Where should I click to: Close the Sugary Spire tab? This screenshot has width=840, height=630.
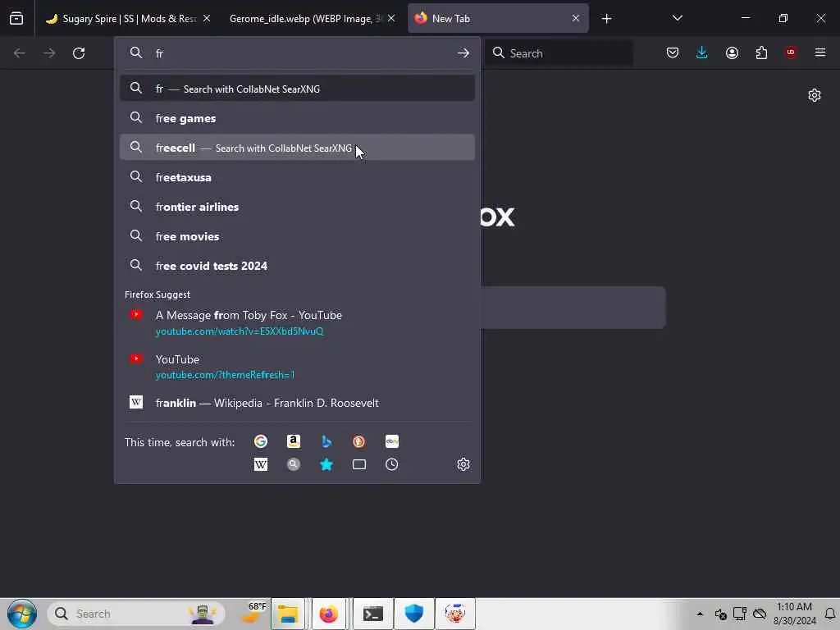(x=207, y=19)
